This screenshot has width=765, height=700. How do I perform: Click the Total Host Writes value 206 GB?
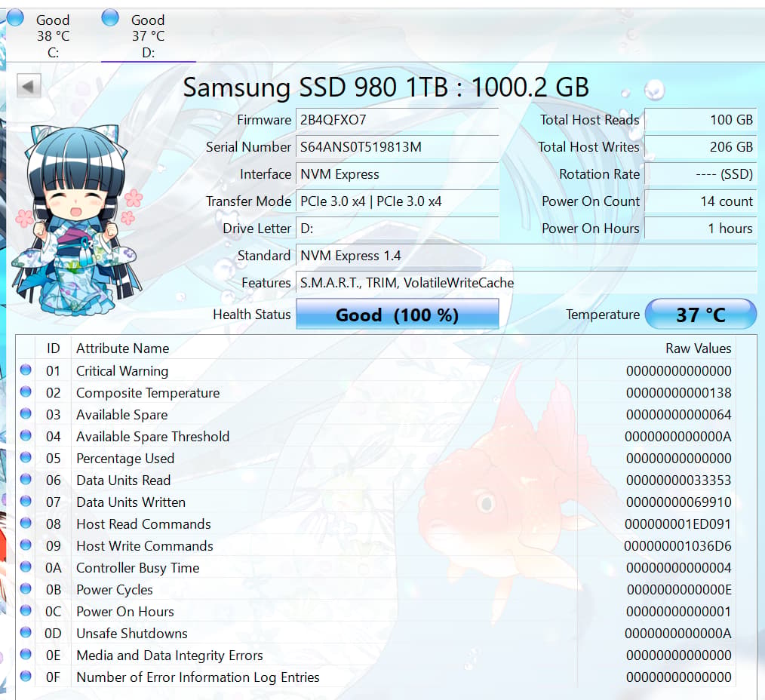pyautogui.click(x=701, y=147)
